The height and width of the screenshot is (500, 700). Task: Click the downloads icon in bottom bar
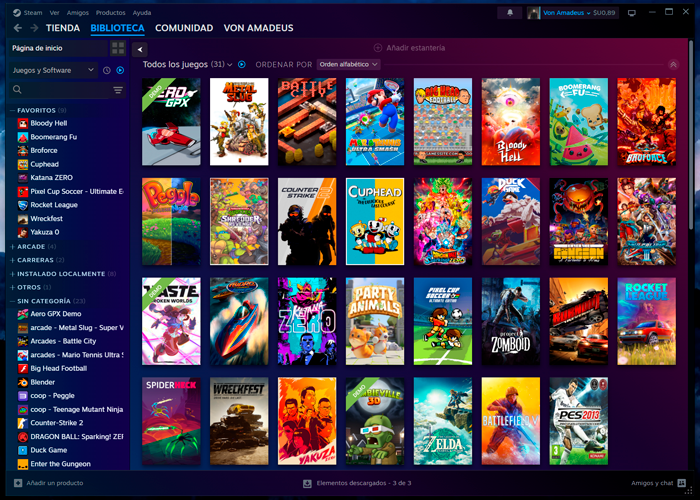click(307, 483)
